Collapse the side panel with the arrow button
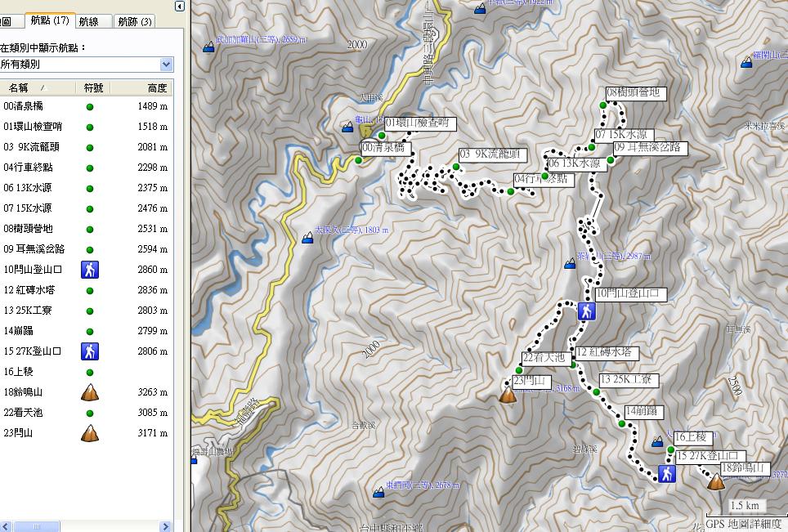 pyautogui.click(x=179, y=6)
